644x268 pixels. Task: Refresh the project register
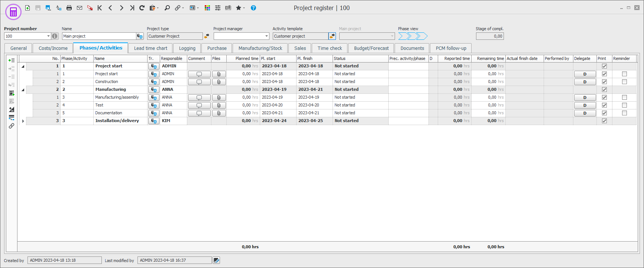point(142,8)
